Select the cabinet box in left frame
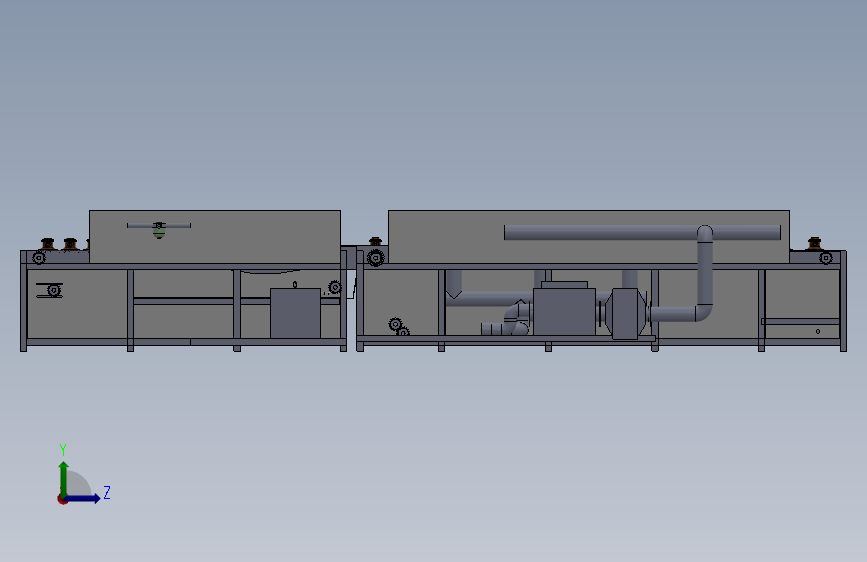 click(x=295, y=313)
